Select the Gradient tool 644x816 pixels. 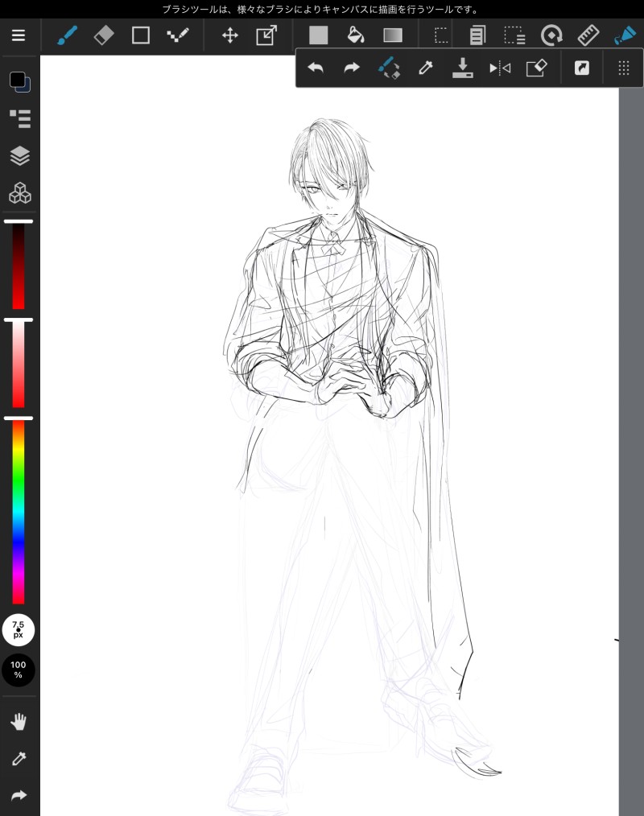[393, 35]
